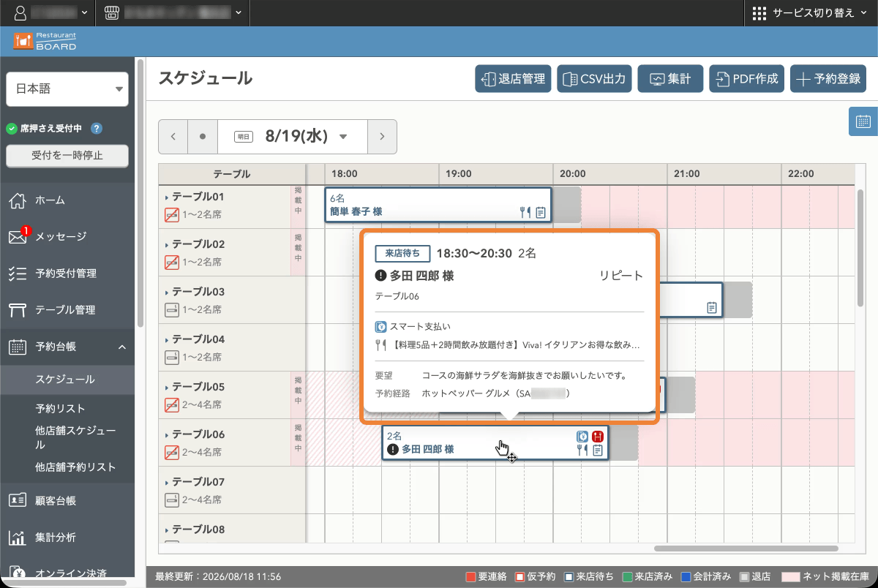Click the 来店済み green legend swatch

coord(629,577)
